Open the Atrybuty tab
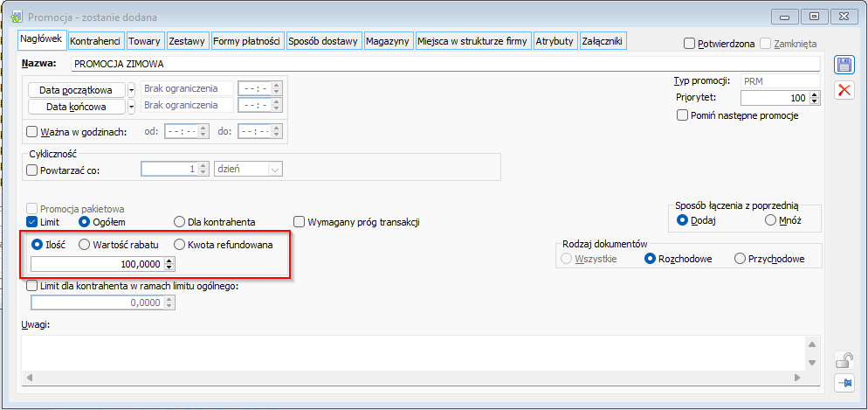868x410 pixels. coord(555,41)
